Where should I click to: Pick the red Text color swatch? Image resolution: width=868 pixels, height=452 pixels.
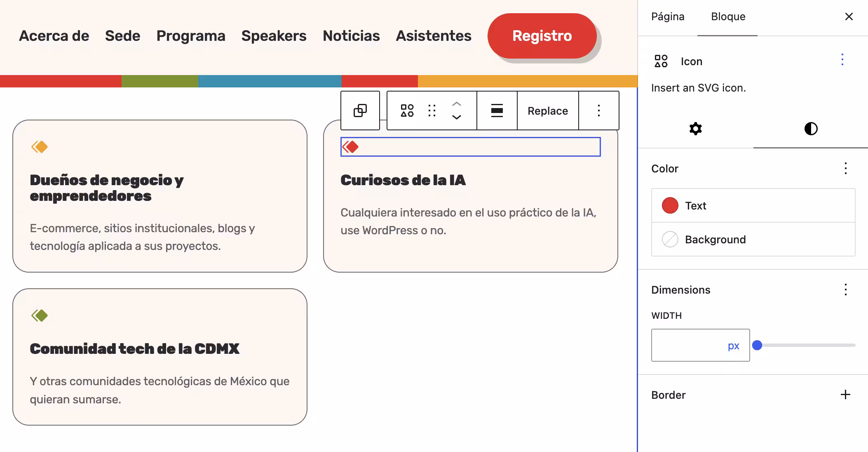click(670, 205)
